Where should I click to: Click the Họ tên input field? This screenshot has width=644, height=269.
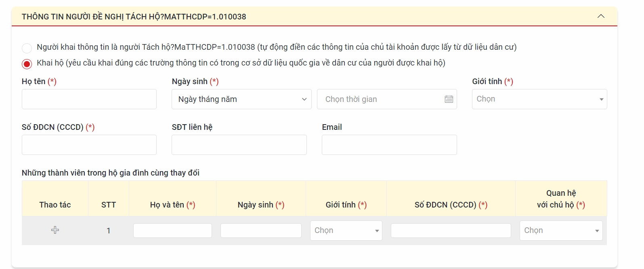[x=89, y=99]
